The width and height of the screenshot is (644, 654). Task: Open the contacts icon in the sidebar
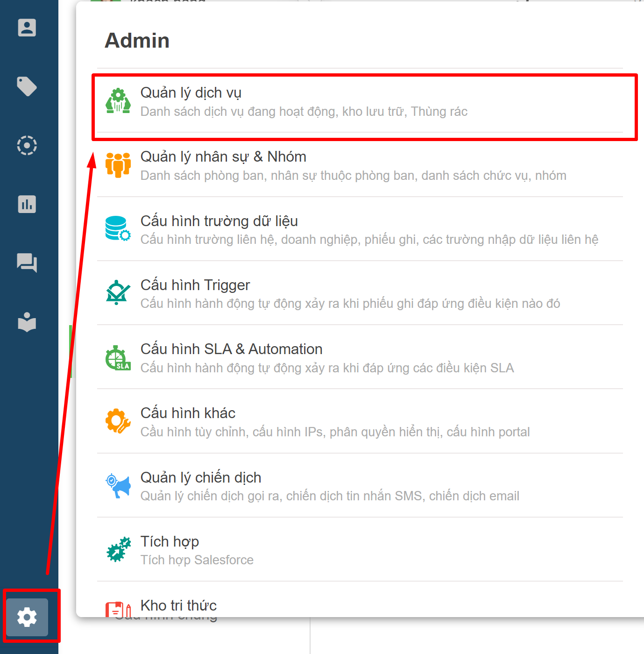pos(27,28)
